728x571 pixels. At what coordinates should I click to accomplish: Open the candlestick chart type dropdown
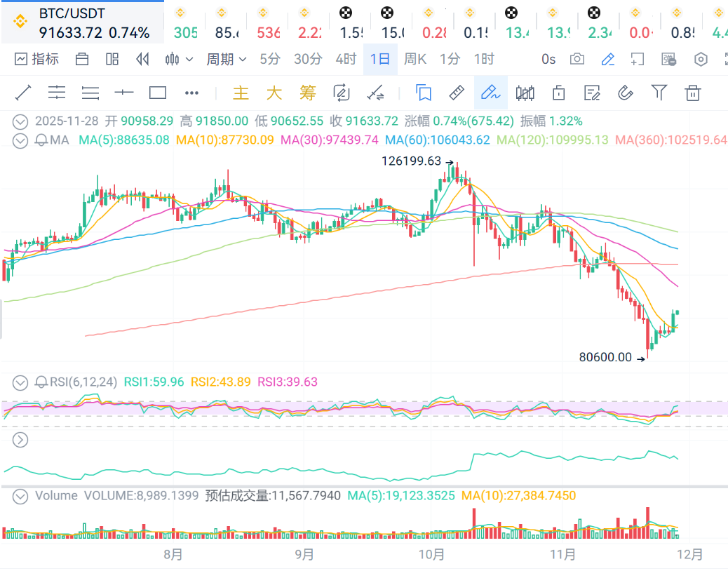[x=179, y=60]
